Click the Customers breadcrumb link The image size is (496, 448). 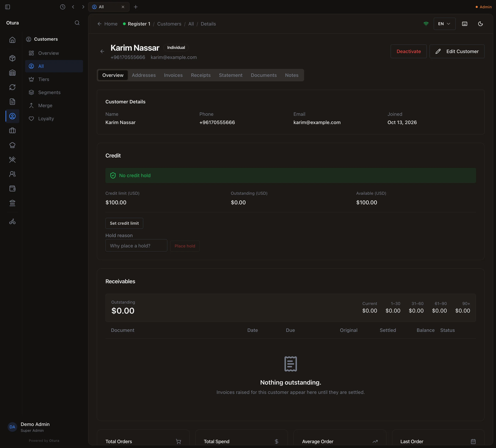[169, 24]
